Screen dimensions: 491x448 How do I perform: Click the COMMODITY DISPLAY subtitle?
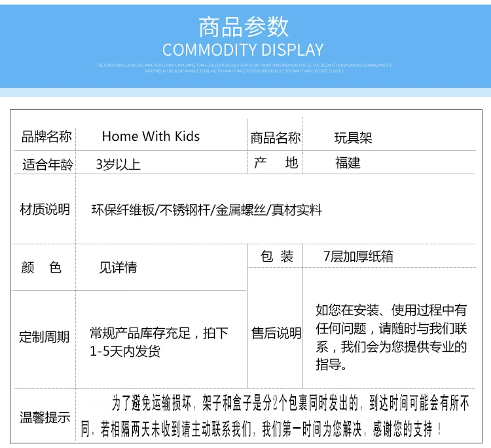pos(243,50)
